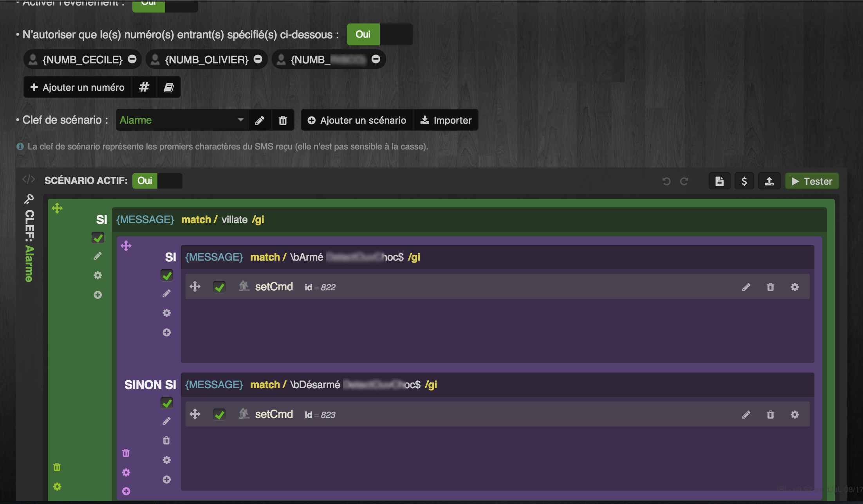Click the edit pencil icon for setCmd 822

point(746,287)
